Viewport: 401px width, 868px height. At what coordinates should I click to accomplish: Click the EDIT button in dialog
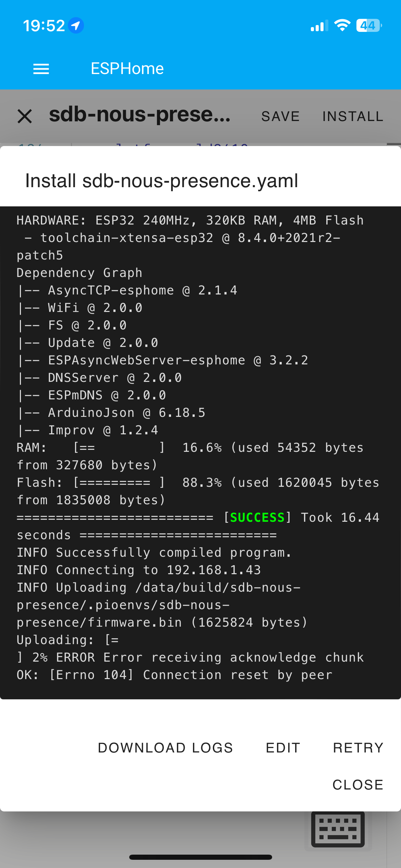[283, 748]
